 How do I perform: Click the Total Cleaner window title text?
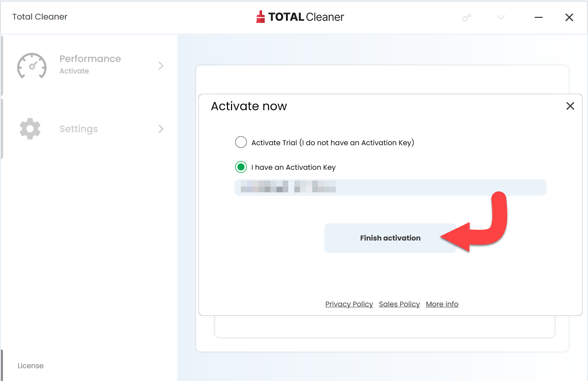tap(40, 17)
